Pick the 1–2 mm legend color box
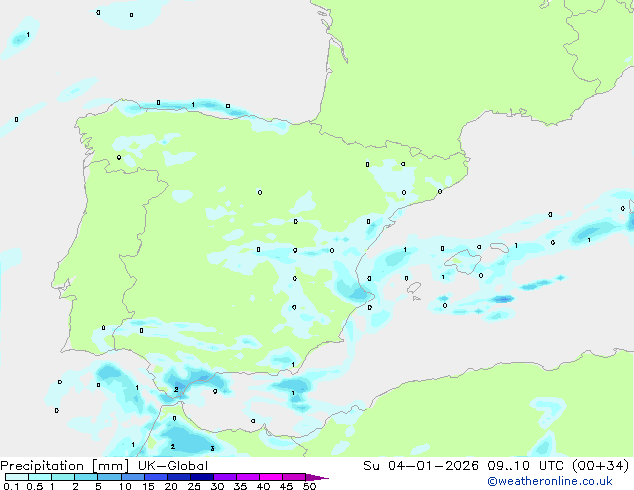 click(63, 477)
